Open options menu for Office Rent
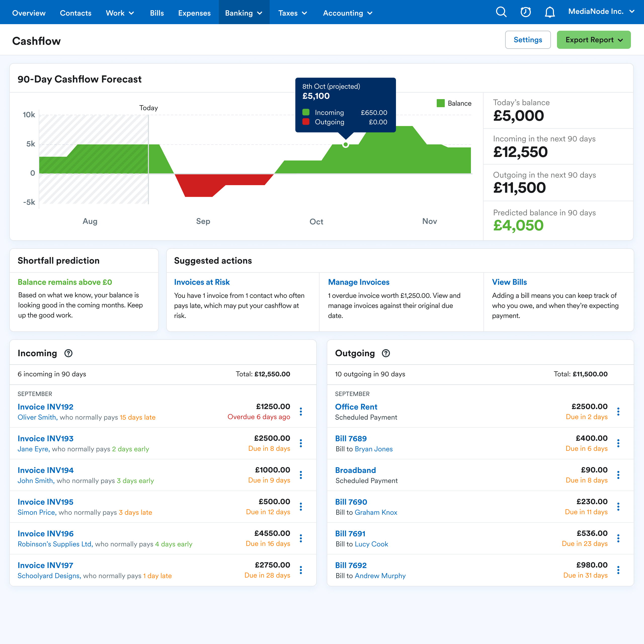 (x=618, y=412)
